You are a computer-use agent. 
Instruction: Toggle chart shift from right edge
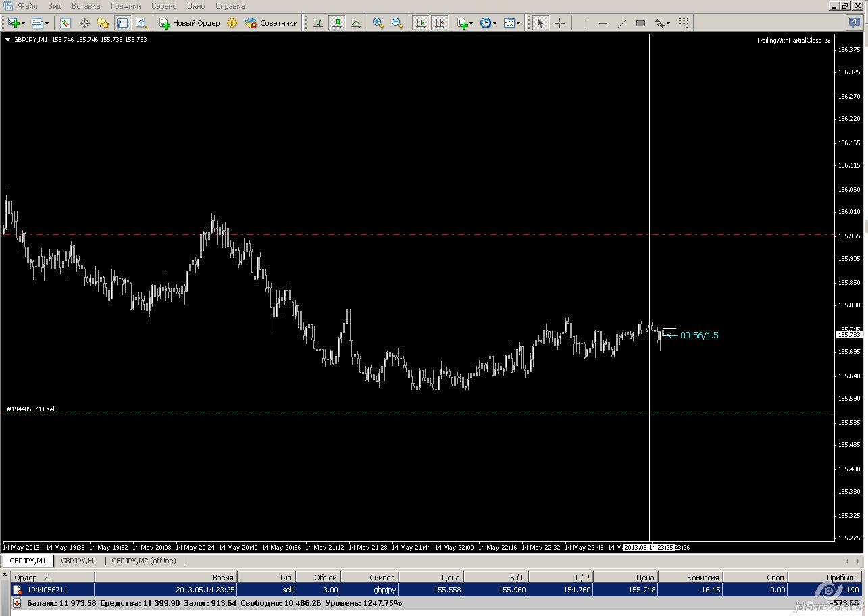[440, 23]
